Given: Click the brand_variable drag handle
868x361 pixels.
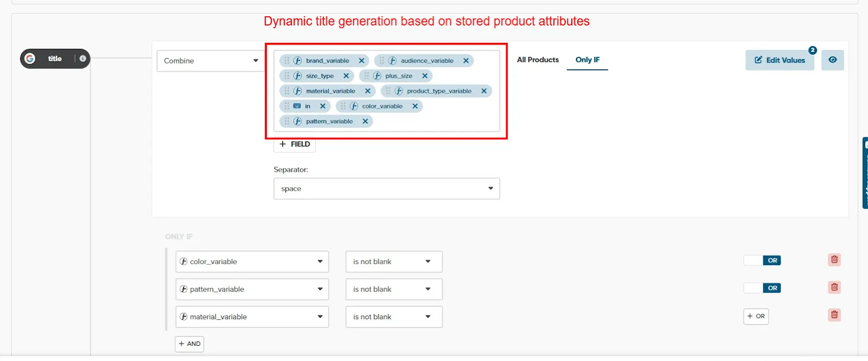Looking at the screenshot, I should pyautogui.click(x=287, y=61).
